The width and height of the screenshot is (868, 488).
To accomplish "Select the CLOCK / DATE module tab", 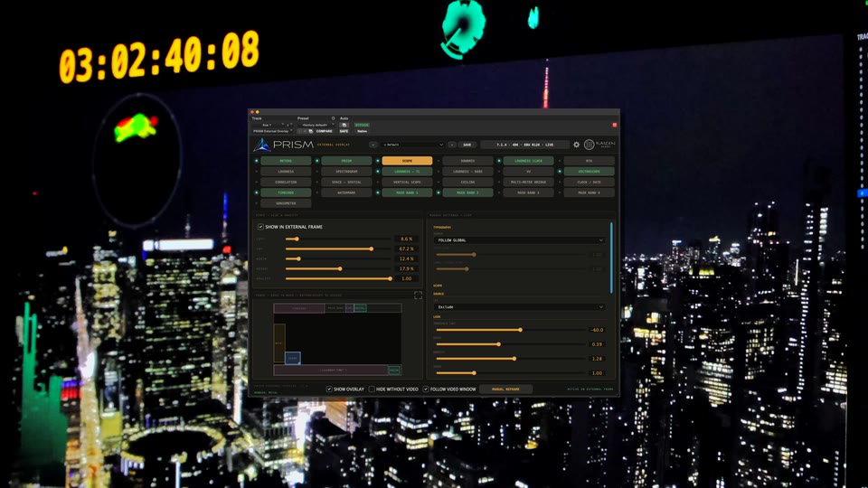I will 589,182.
